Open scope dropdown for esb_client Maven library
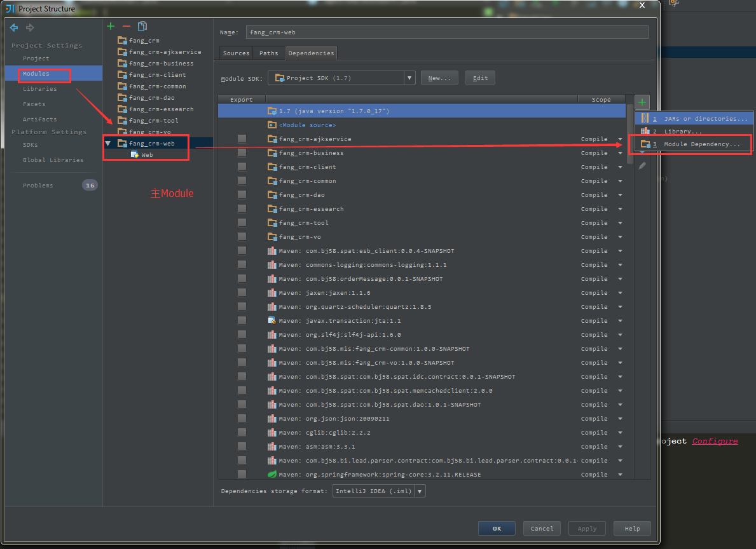Image resolution: width=756 pixels, height=549 pixels. tap(620, 251)
